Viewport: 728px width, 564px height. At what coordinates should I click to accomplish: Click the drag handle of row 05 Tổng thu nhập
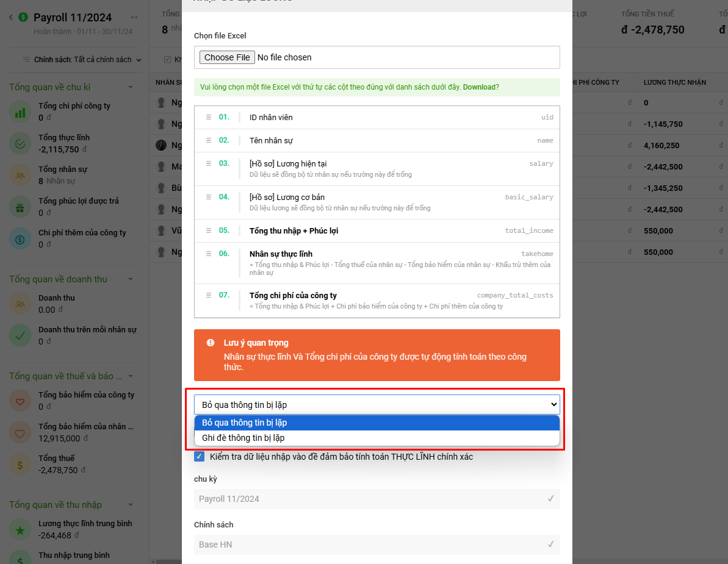pos(209,230)
